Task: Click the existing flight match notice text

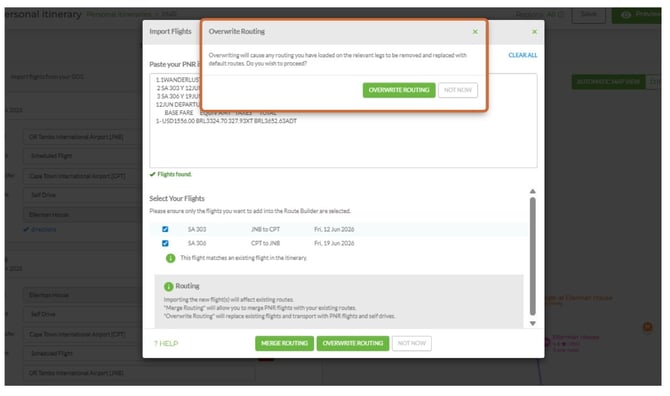Action: 244,258
